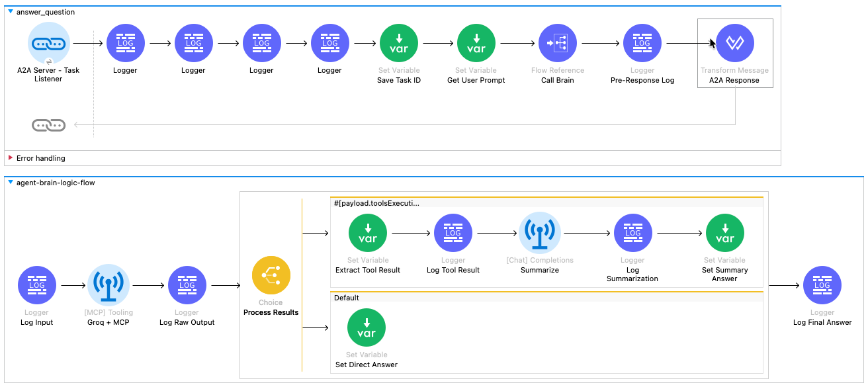Image resolution: width=868 pixels, height=389 pixels.
Task: Select the A2A Server Task Listener icon
Action: pyautogui.click(x=48, y=42)
